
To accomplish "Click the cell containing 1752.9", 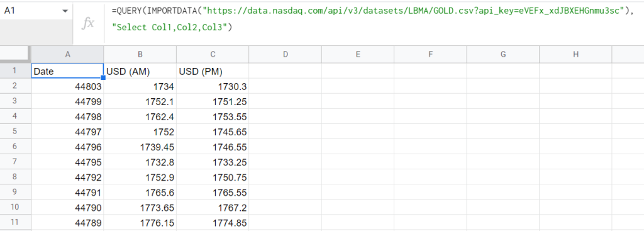I will (x=140, y=177).
